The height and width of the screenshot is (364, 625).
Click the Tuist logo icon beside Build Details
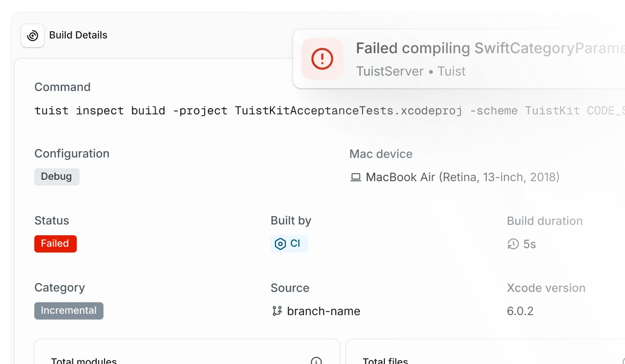coord(33,35)
